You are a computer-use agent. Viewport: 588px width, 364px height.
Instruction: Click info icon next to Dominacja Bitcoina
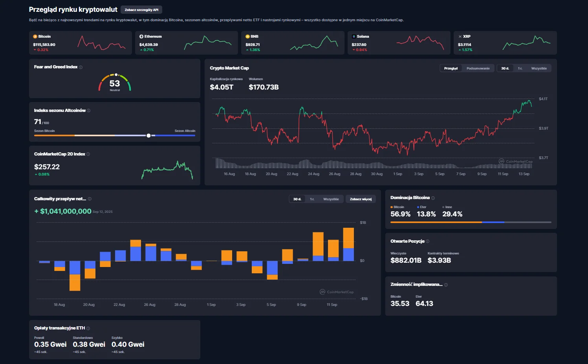click(x=433, y=198)
